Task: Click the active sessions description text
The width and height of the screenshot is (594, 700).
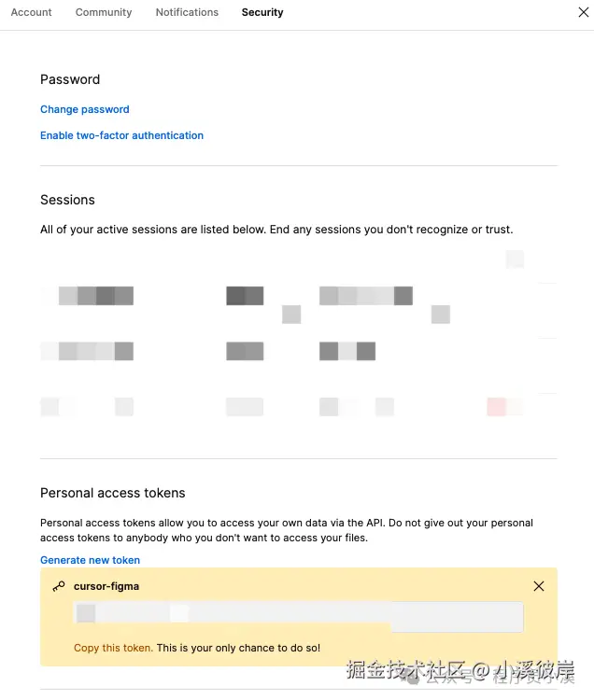Action: click(x=276, y=230)
